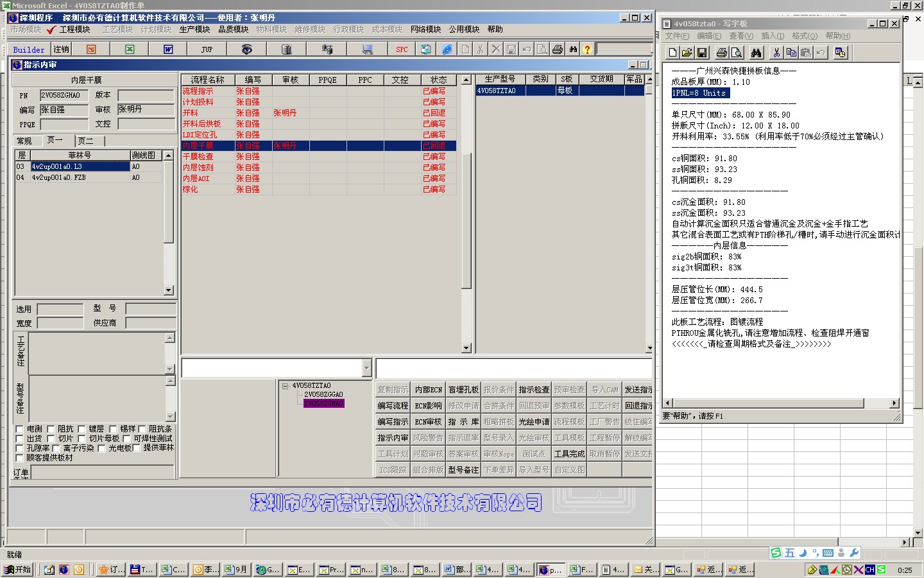Tick the 锡样 checkbox

click(113, 429)
